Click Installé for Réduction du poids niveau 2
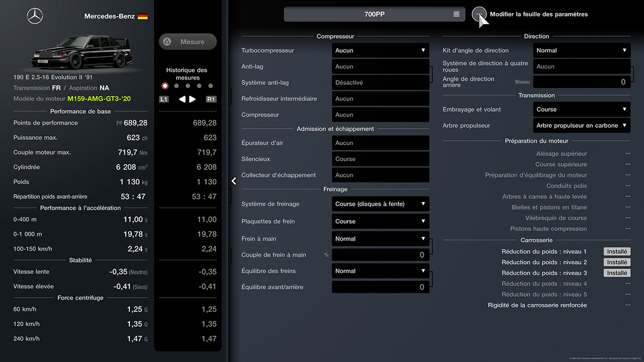 point(617,262)
